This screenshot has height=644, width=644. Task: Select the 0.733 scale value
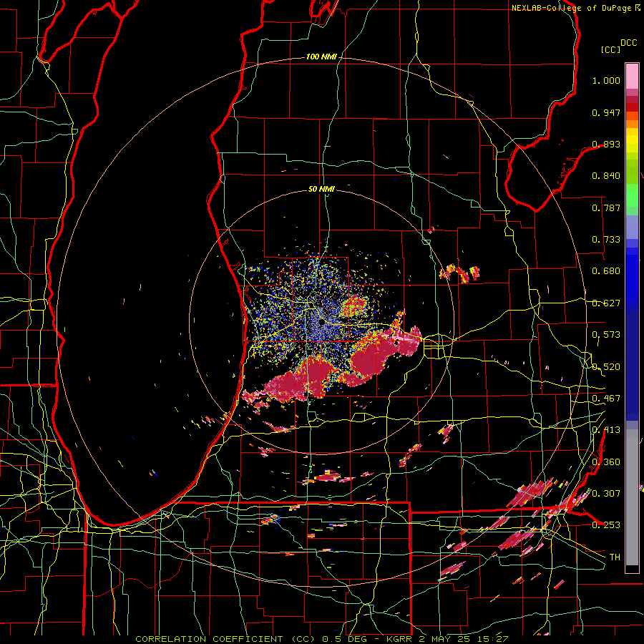(606, 240)
